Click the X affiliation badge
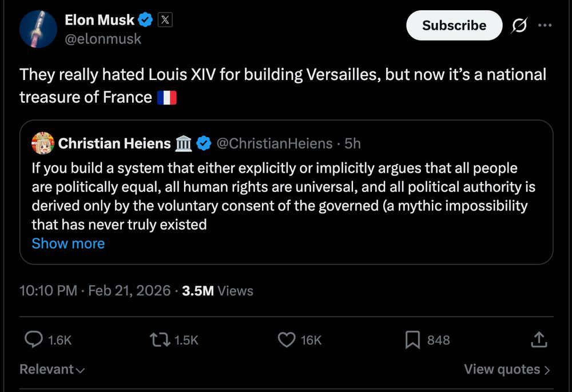Screen dimensions: 572x392 [165, 20]
